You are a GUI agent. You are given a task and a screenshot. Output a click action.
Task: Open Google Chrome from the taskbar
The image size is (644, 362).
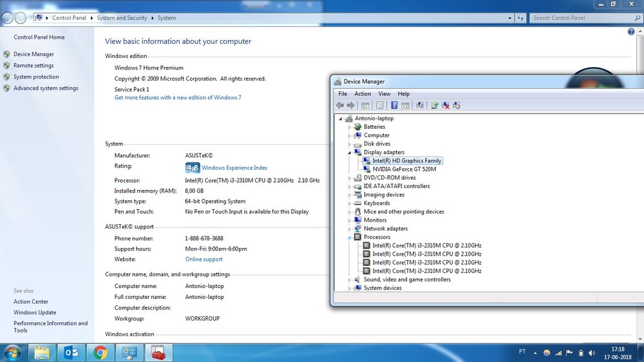tap(100, 352)
